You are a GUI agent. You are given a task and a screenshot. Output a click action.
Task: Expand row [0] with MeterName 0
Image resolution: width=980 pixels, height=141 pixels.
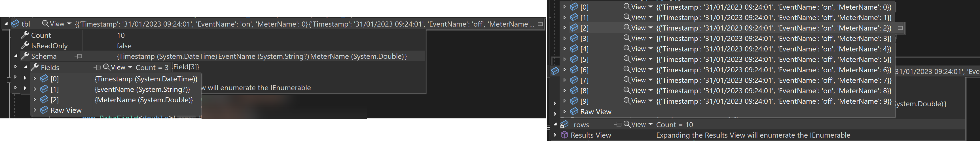pos(565,7)
